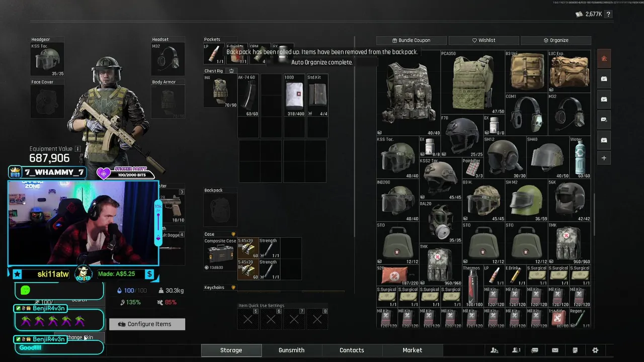
Task: Select the F70 helmet
Action: [x=462, y=136]
